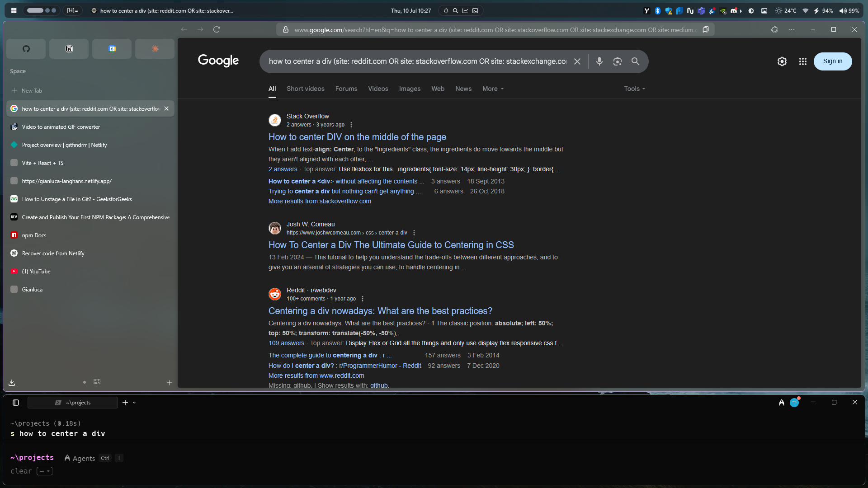Switch to Project overview Netlify tab
Screen dimensions: 868x488
pos(90,145)
